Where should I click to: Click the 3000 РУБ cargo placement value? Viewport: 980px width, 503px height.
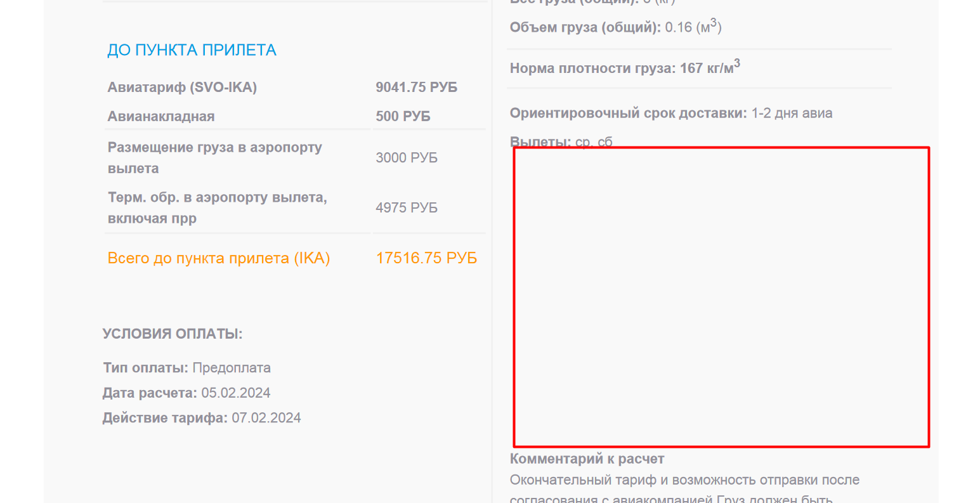coord(407,158)
